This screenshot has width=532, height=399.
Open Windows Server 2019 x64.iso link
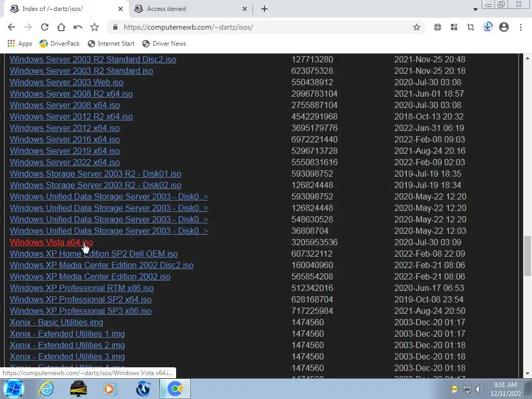tap(64, 151)
